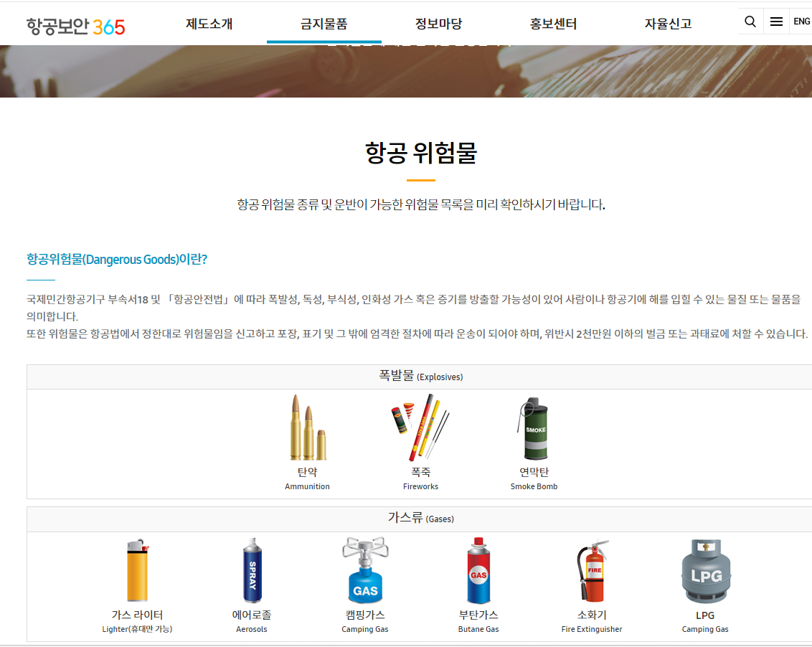Open the 정보마당 menu
The image size is (812, 647).
click(438, 22)
